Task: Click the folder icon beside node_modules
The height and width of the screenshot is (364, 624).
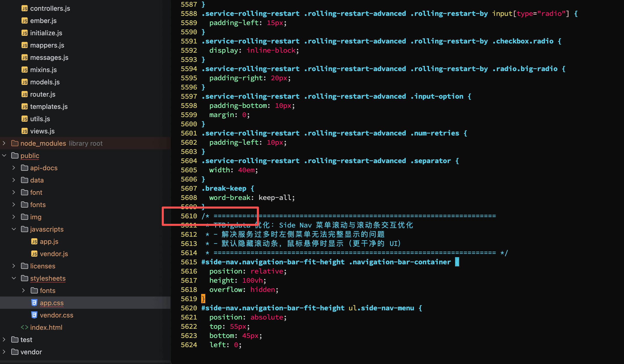Action: click(x=15, y=143)
